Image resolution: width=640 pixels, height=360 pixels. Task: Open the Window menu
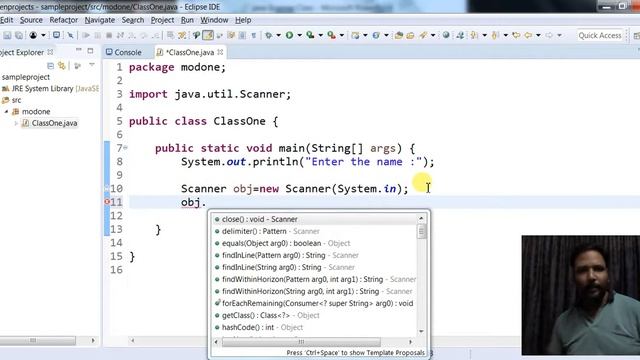(x=214, y=20)
